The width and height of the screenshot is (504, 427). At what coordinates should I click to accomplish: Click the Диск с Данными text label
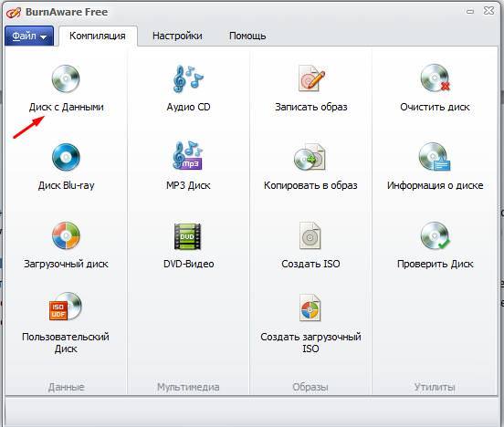click(x=67, y=107)
